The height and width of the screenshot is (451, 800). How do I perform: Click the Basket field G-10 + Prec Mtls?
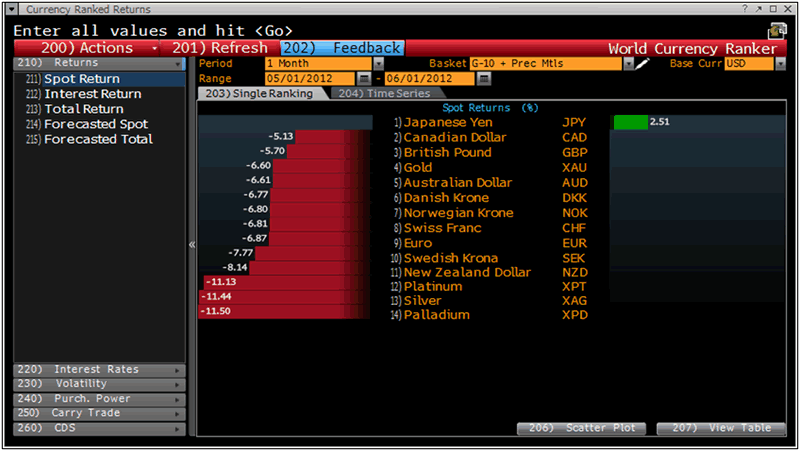tap(546, 63)
